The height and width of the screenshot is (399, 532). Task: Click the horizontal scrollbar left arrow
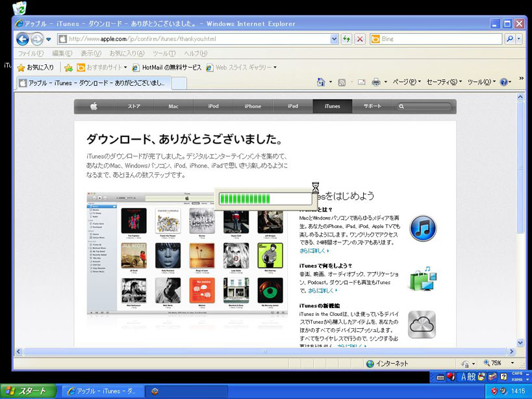click(x=19, y=352)
